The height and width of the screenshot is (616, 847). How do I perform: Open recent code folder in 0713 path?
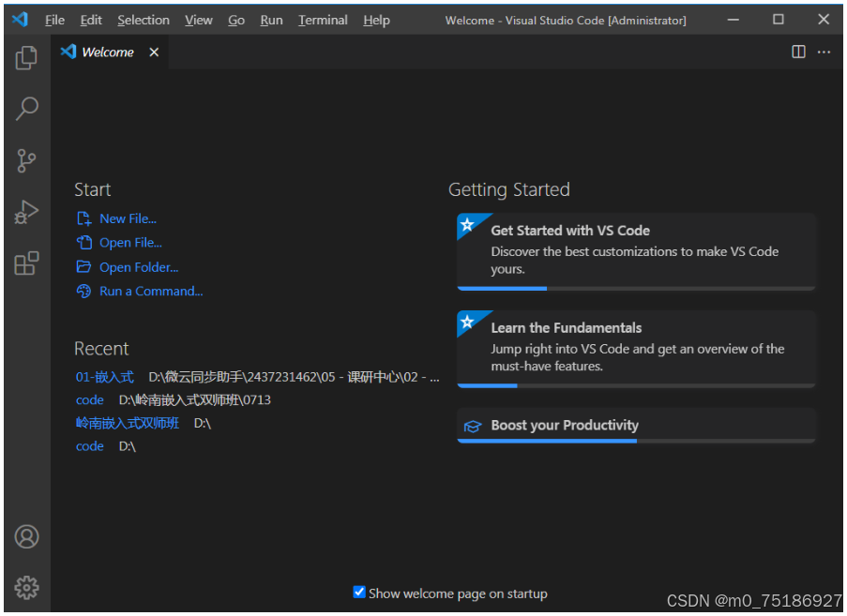[90, 400]
